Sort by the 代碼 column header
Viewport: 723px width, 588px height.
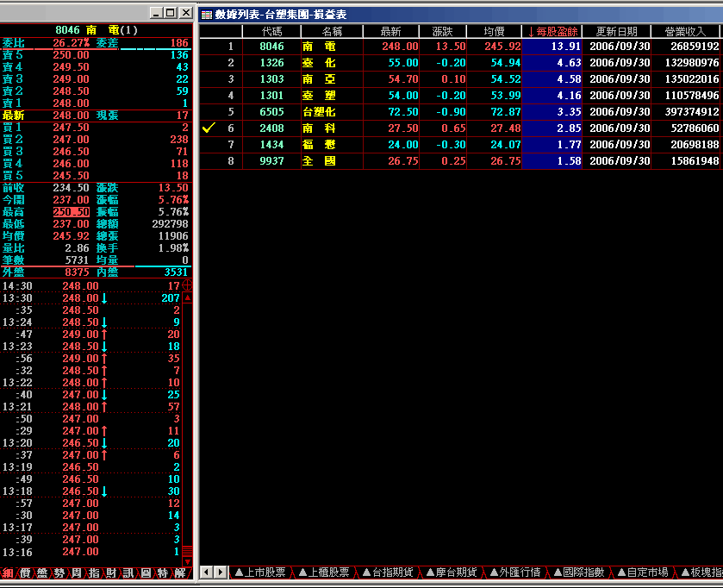tap(271, 31)
